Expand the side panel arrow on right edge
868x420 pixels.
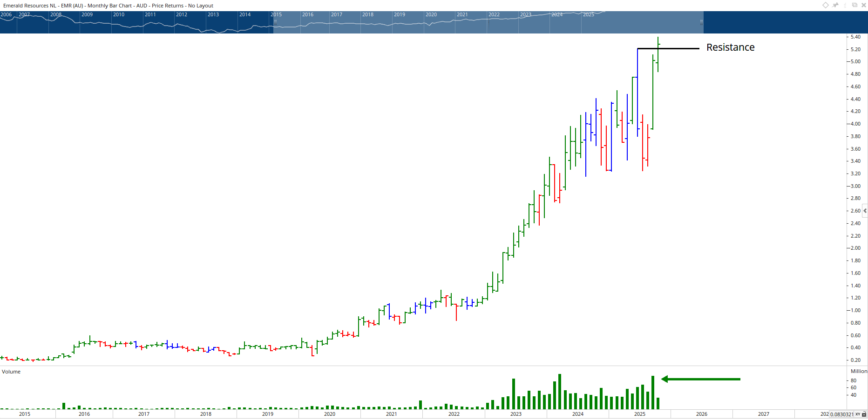click(x=865, y=211)
